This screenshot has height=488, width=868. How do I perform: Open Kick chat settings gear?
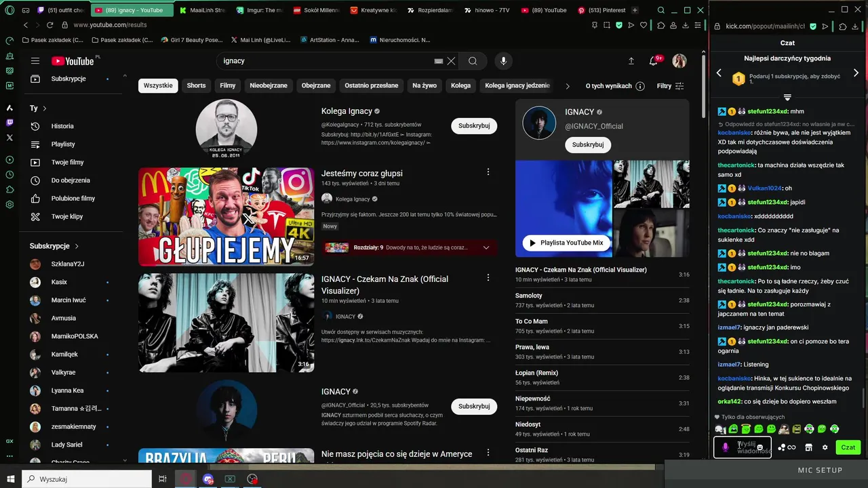[x=825, y=447]
